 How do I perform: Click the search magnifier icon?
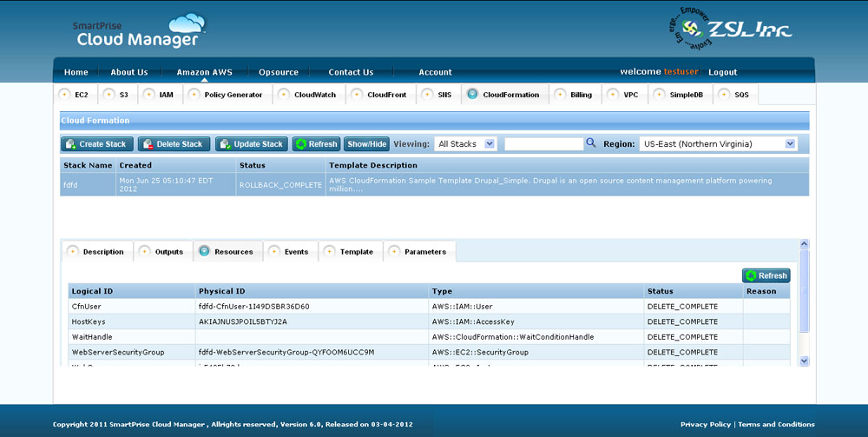click(591, 143)
